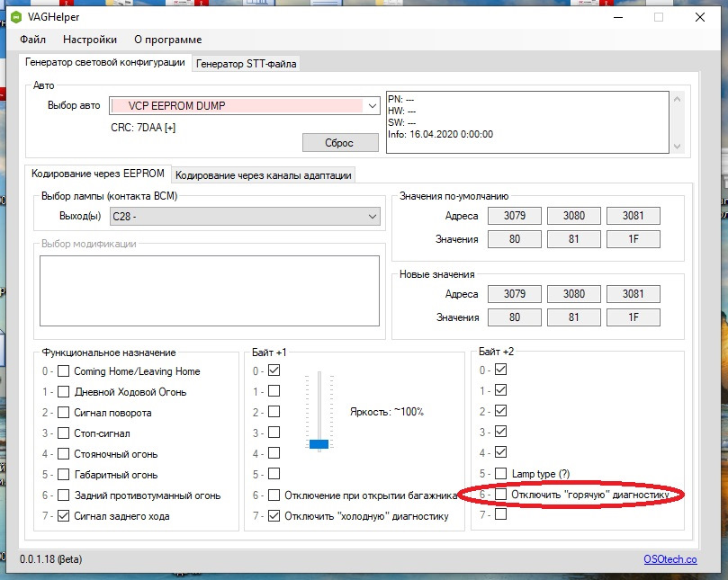Click default address field 3081
This screenshot has height=580, width=728.
(x=634, y=216)
